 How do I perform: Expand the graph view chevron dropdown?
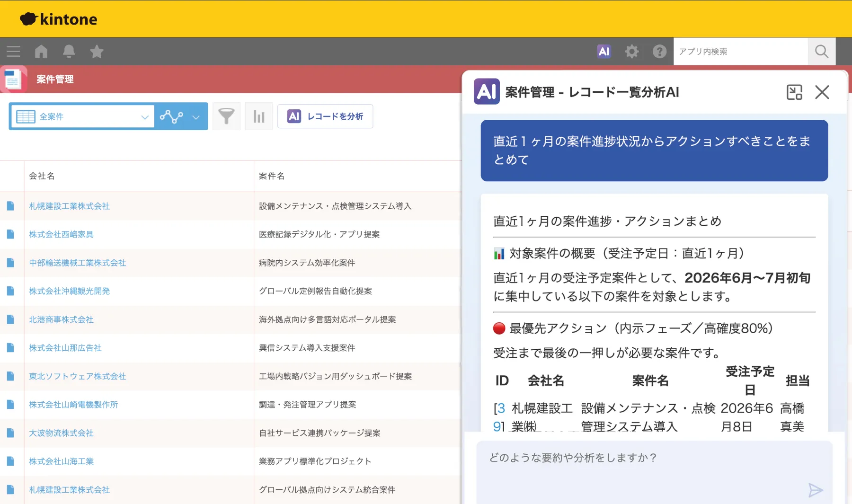[196, 117]
